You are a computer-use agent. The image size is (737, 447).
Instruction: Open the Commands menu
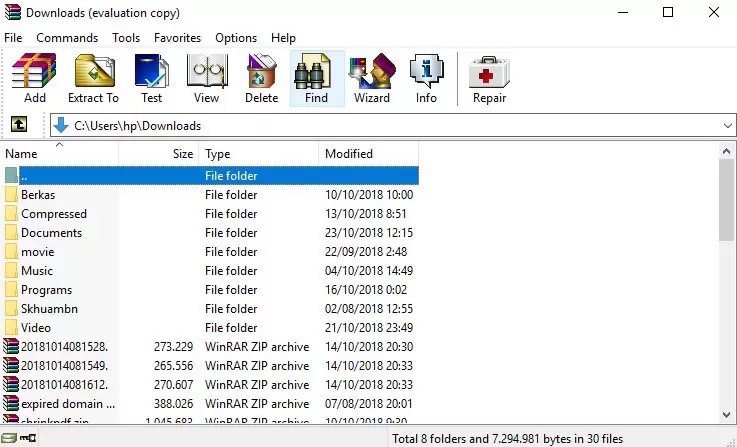67,38
